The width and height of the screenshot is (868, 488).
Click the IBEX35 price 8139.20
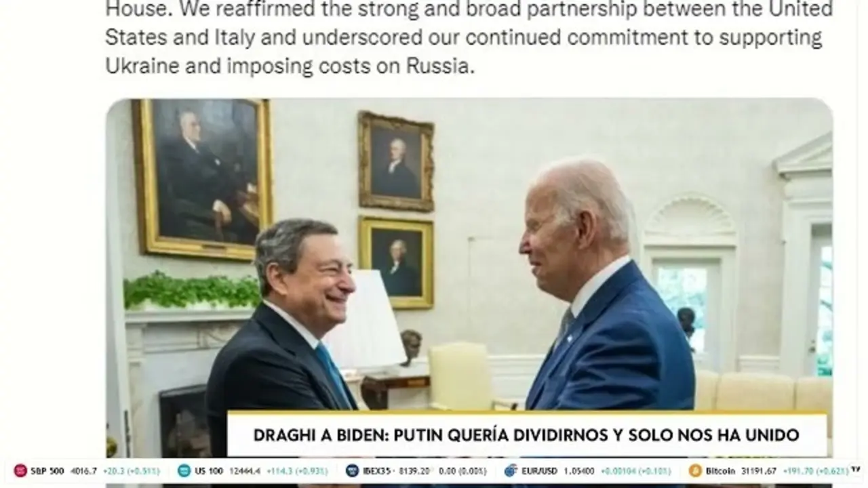click(x=414, y=470)
